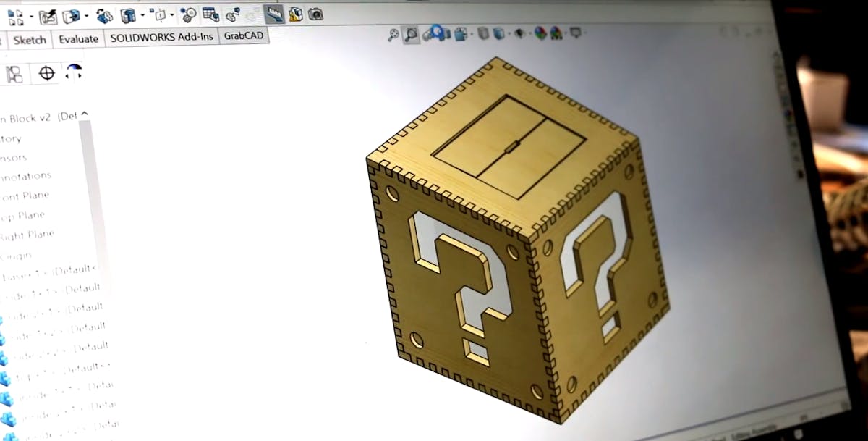The image size is (868, 441).
Task: Open the component pattern dropdown arrow
Action: pos(31,16)
